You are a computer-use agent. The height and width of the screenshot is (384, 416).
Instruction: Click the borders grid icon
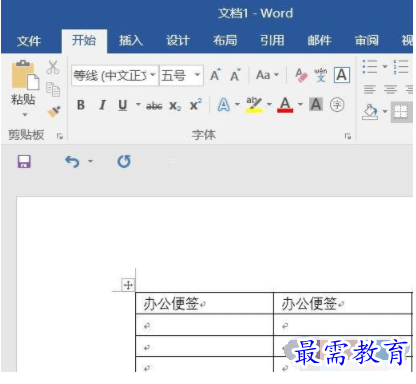click(401, 112)
